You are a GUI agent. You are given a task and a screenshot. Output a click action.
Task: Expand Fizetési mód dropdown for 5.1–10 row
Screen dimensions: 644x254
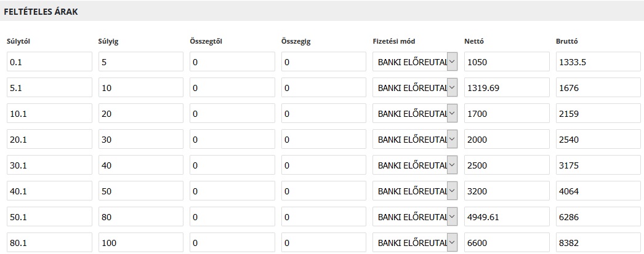tap(415, 87)
